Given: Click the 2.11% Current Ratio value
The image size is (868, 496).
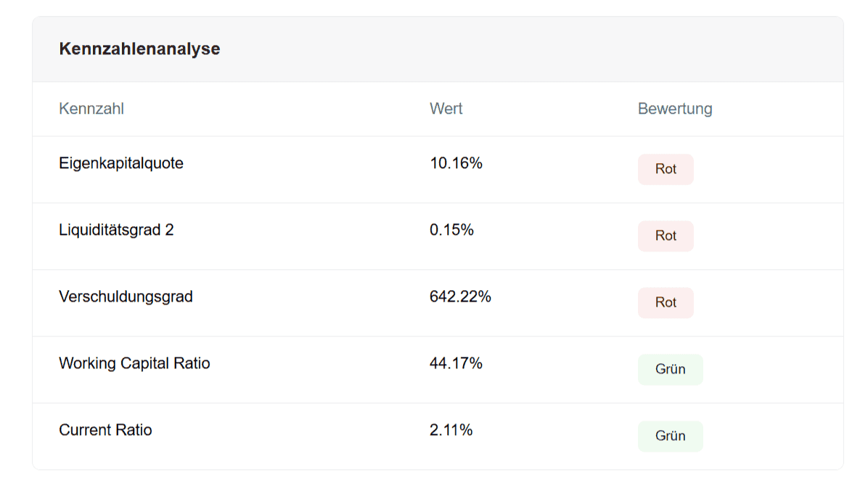Looking at the screenshot, I should [451, 429].
